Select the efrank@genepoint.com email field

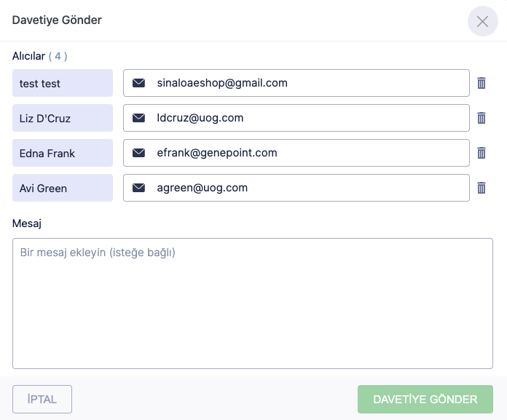tap(306, 153)
